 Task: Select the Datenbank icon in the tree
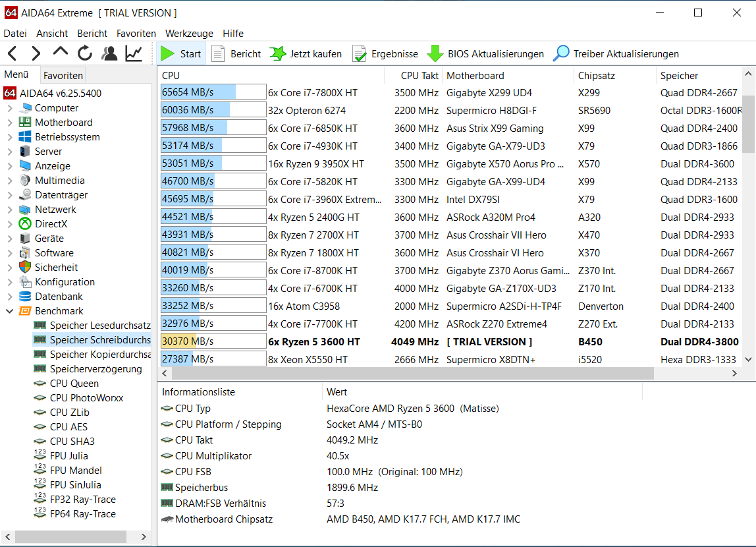pyautogui.click(x=25, y=296)
